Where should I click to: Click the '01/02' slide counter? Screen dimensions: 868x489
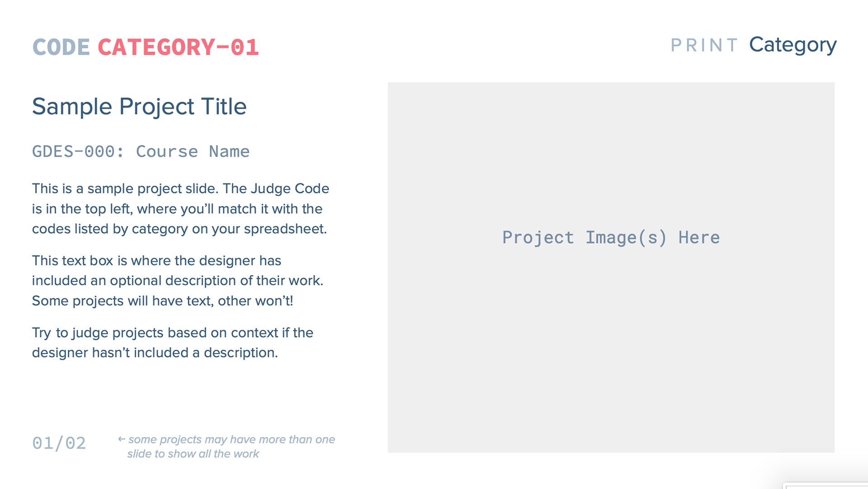click(59, 443)
